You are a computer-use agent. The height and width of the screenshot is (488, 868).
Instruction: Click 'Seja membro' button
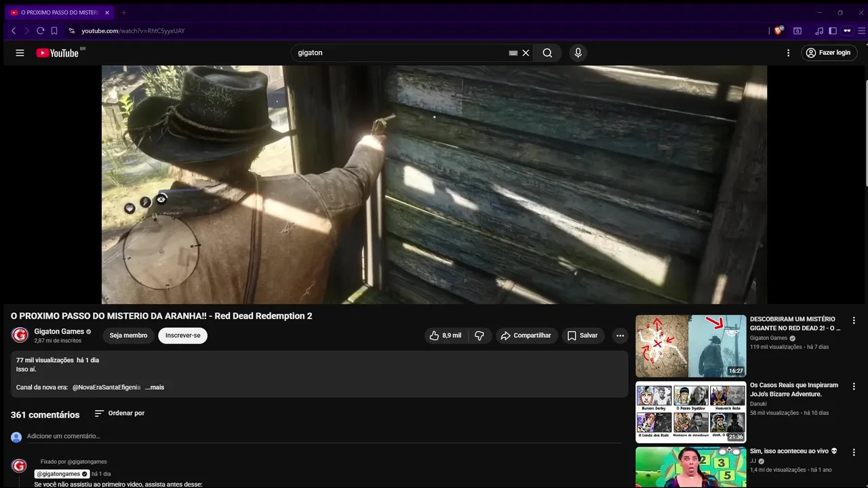(x=128, y=335)
